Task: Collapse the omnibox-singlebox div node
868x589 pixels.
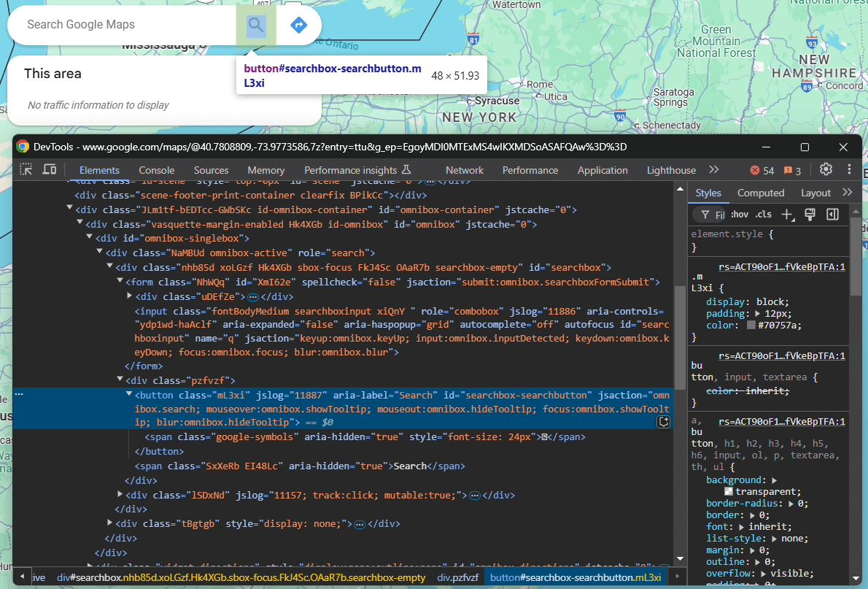Action: [x=90, y=236]
